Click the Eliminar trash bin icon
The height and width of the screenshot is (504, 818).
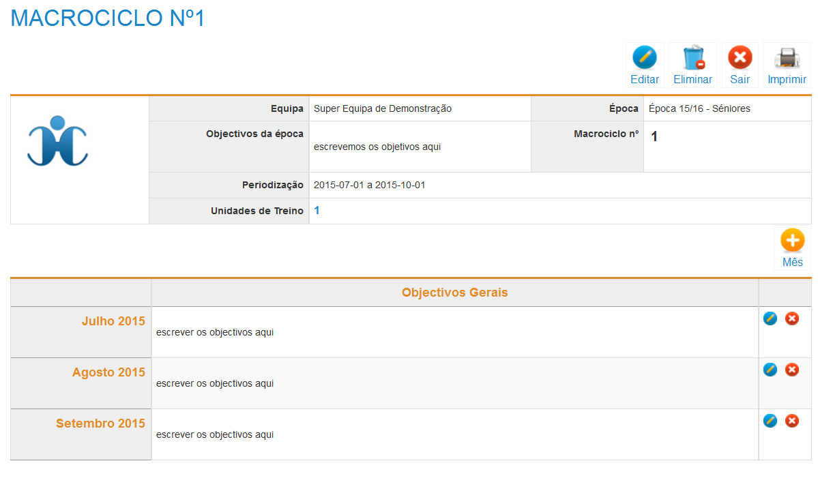(692, 58)
